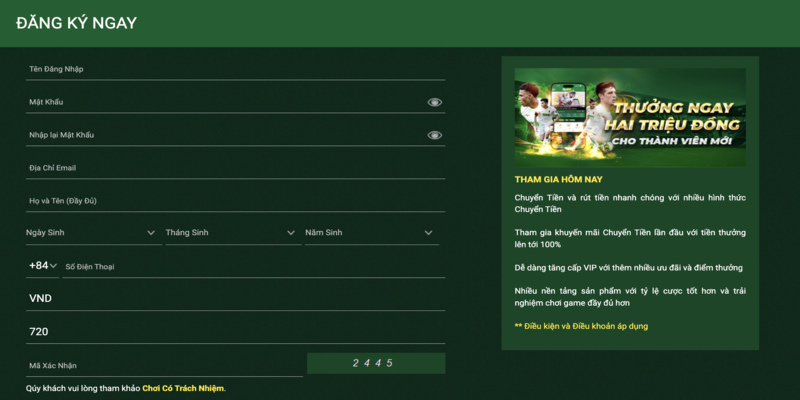Screen dimensions: 800x400
Task: Select the Địa Chỉ Email input
Action: pyautogui.click(x=235, y=168)
